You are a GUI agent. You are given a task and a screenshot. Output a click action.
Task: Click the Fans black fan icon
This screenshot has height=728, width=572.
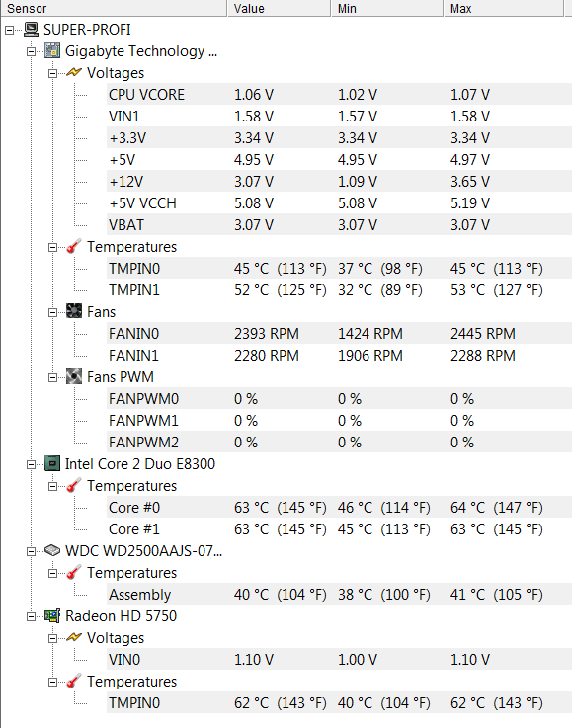(x=74, y=311)
